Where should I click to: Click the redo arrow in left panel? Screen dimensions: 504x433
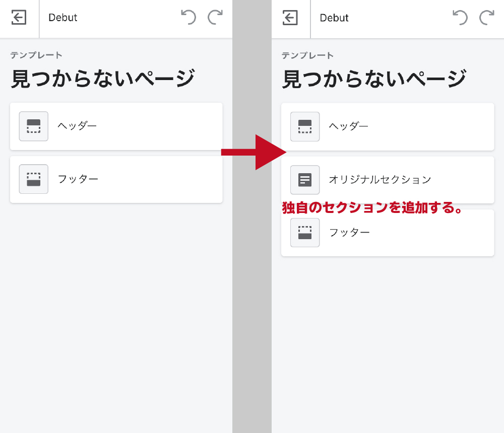click(216, 18)
